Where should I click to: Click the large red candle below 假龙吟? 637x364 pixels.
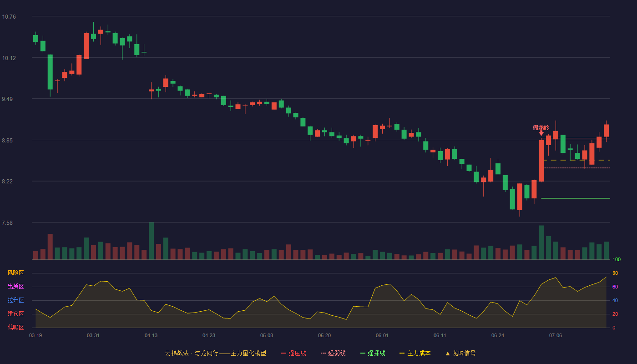point(541,161)
